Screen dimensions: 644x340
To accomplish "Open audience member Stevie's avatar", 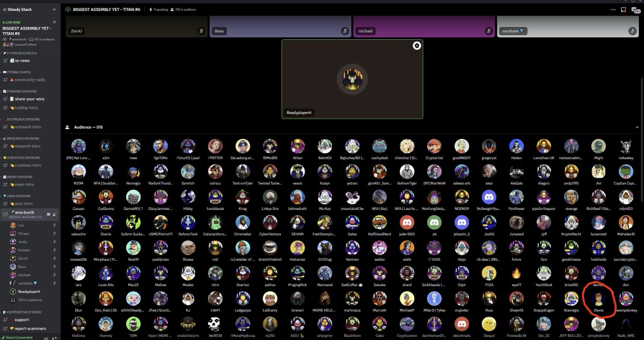I will 598,299.
